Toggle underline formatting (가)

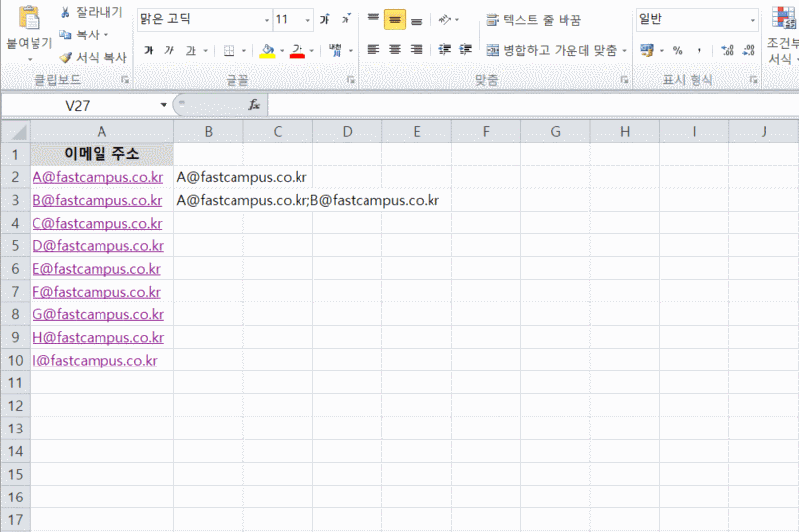click(191, 50)
